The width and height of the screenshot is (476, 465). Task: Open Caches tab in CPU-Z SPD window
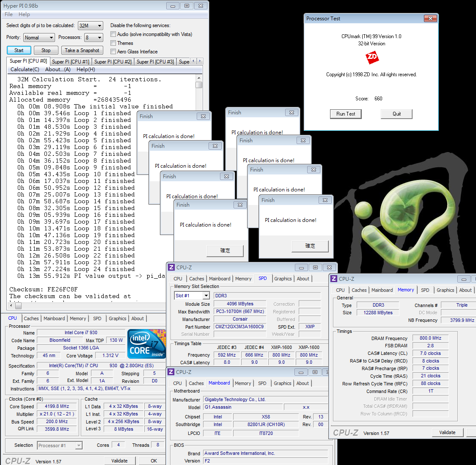coord(197,279)
